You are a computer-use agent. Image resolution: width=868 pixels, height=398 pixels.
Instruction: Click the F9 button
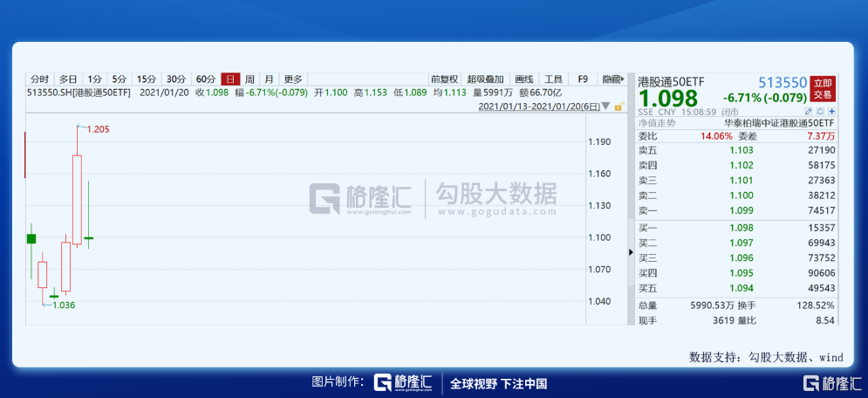coord(583,79)
